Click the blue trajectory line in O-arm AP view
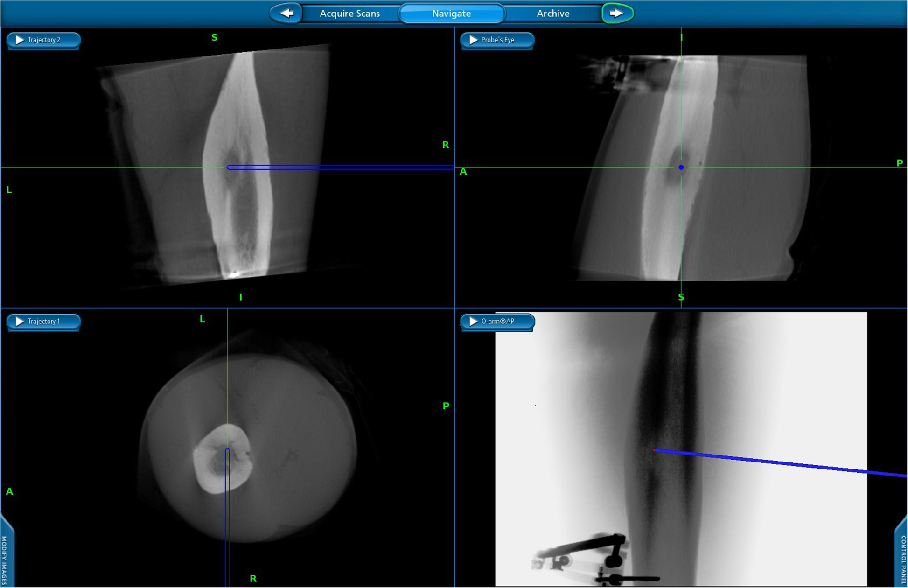 tap(780, 463)
